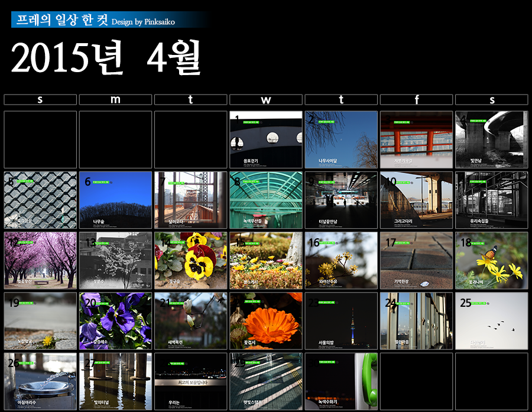Click the Monday 'm' column header

(x=115, y=100)
